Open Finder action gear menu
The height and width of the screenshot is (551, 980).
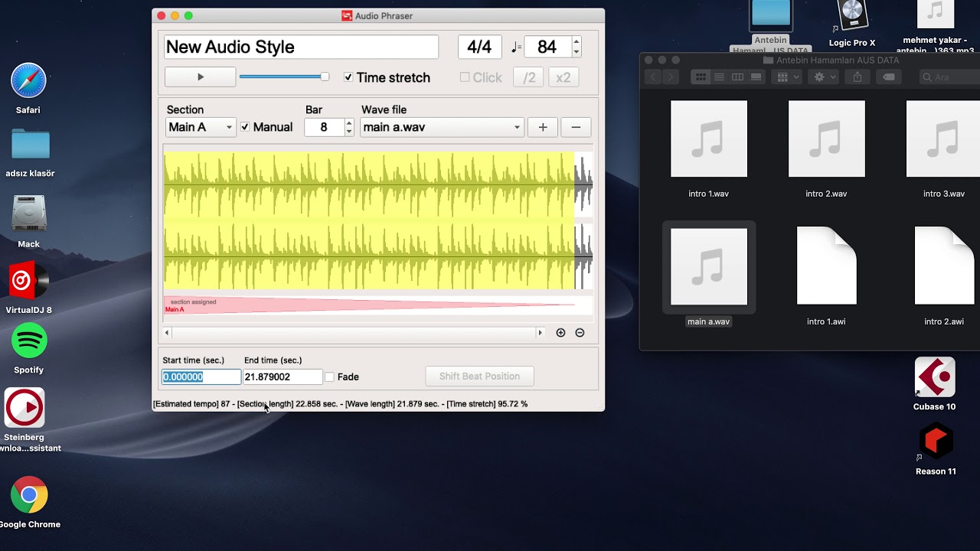823,77
